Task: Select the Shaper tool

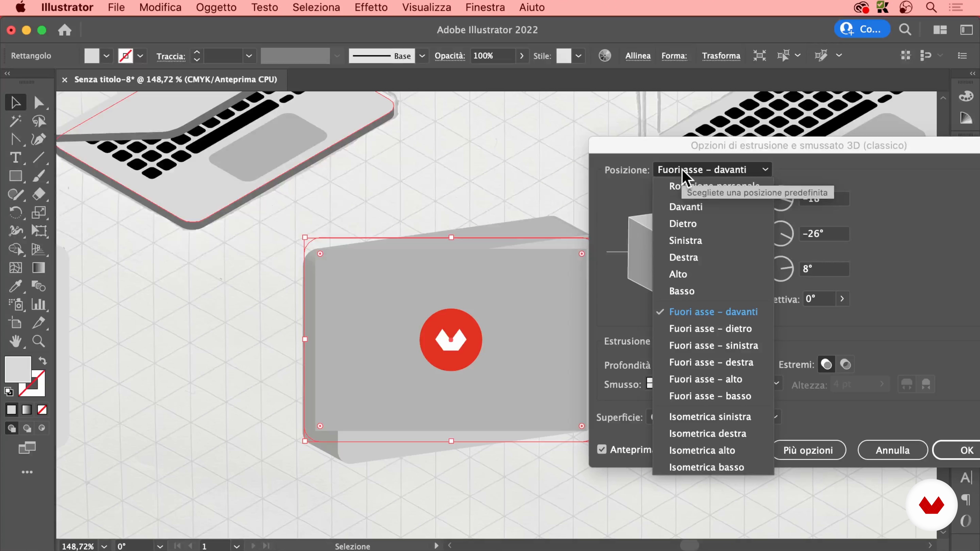Action: (x=15, y=194)
